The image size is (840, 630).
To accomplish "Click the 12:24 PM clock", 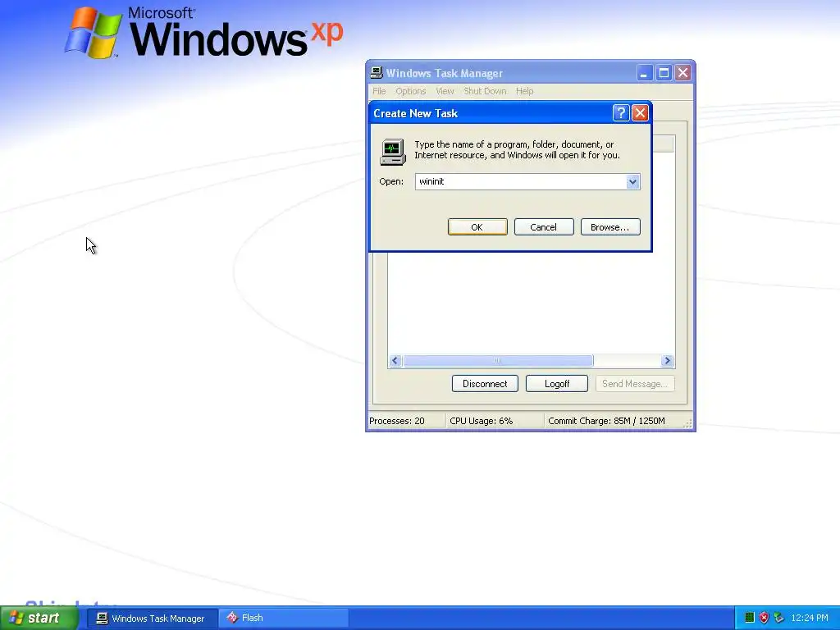I will pos(810,619).
